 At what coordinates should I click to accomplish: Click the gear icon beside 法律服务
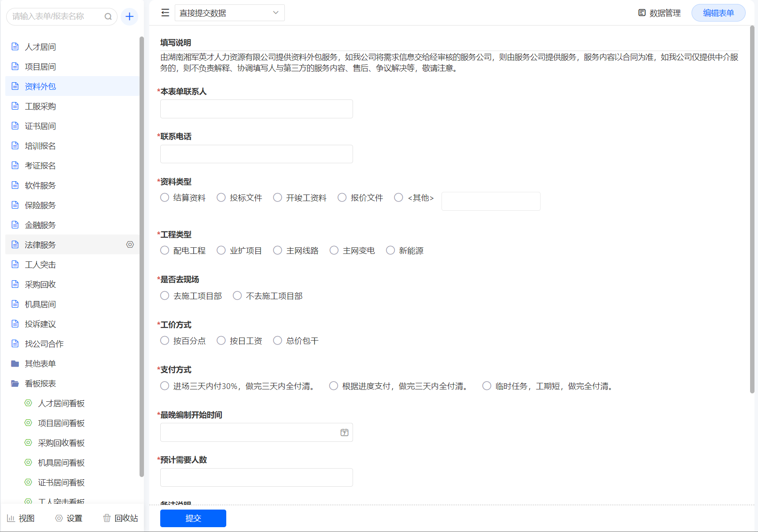(130, 245)
